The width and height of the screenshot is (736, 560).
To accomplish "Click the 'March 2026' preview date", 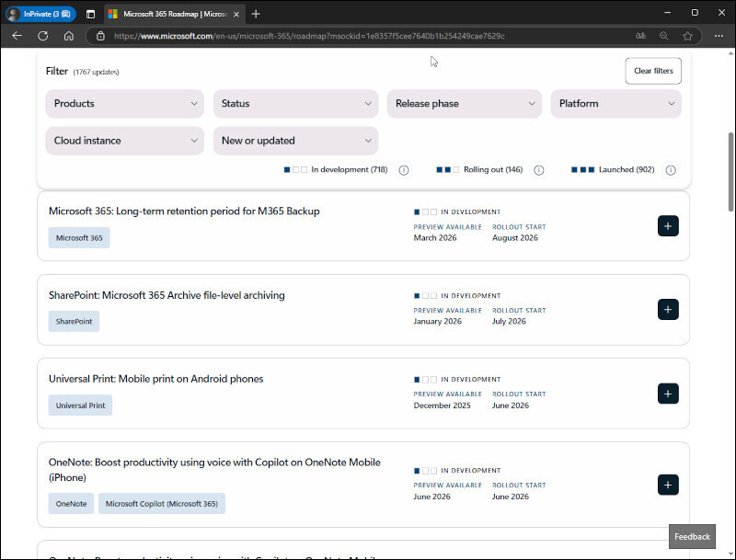I will 435,238.
